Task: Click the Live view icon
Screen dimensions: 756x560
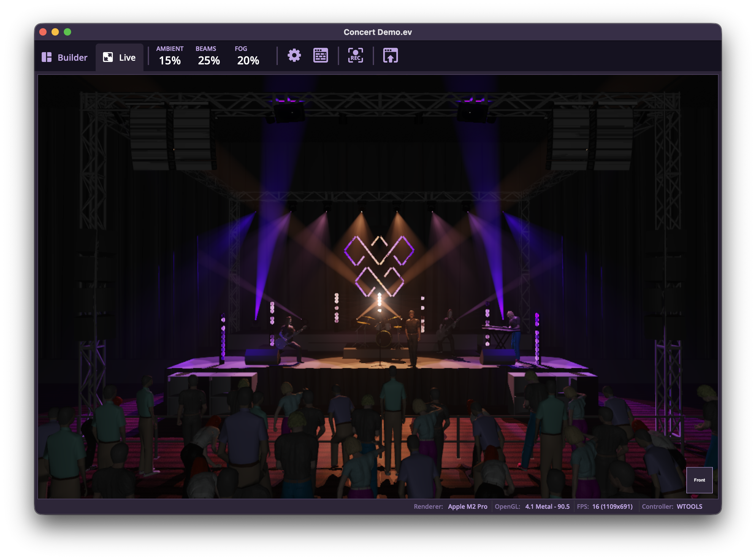Action: click(108, 57)
